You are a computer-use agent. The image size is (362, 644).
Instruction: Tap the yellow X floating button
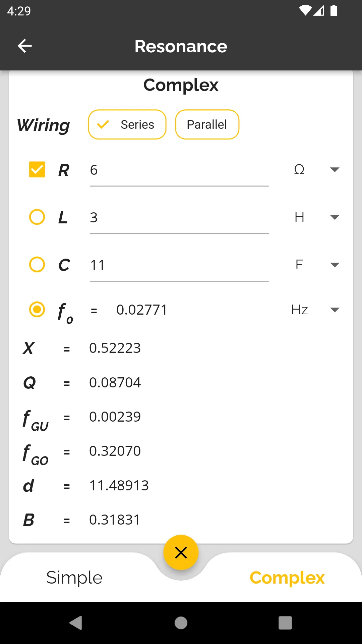(181, 552)
